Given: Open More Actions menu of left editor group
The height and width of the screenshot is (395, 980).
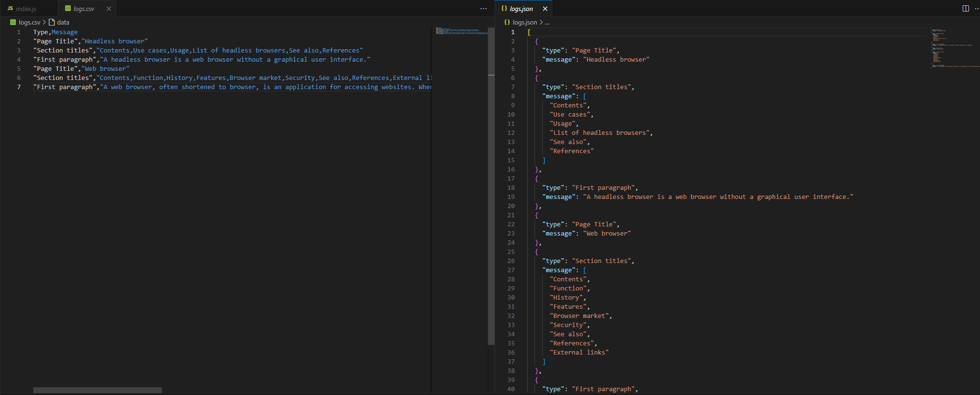Looking at the screenshot, I should pyautogui.click(x=483, y=9).
